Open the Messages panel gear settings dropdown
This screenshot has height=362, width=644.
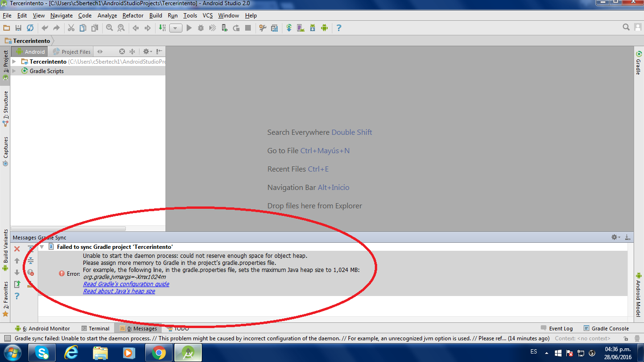616,238
